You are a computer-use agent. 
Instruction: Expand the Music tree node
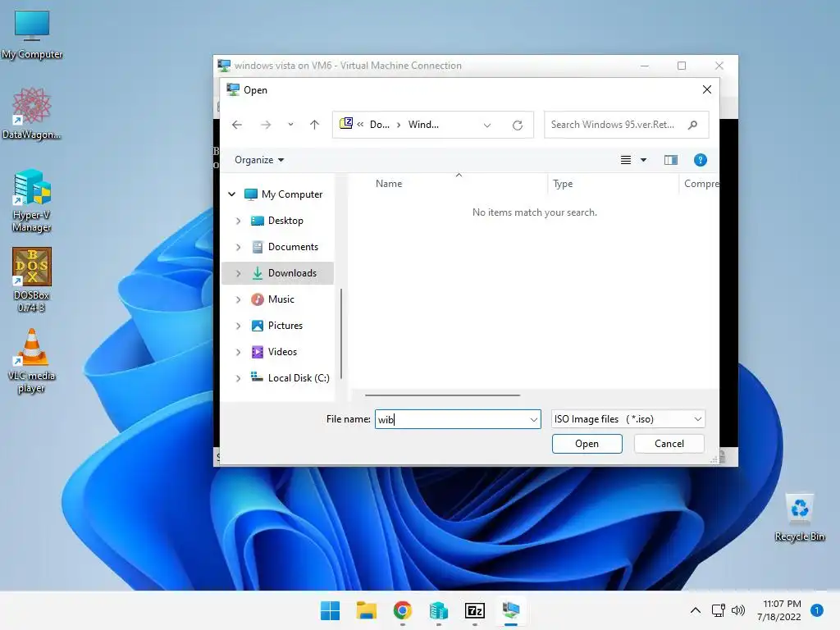pos(239,299)
